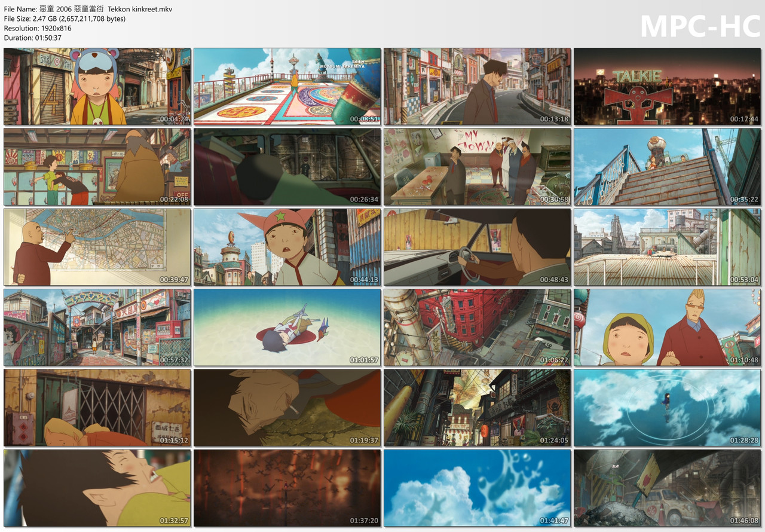Select the red building thumbnail at 01:06:22
Image resolution: width=765 pixels, height=532 pixels.
[478, 328]
